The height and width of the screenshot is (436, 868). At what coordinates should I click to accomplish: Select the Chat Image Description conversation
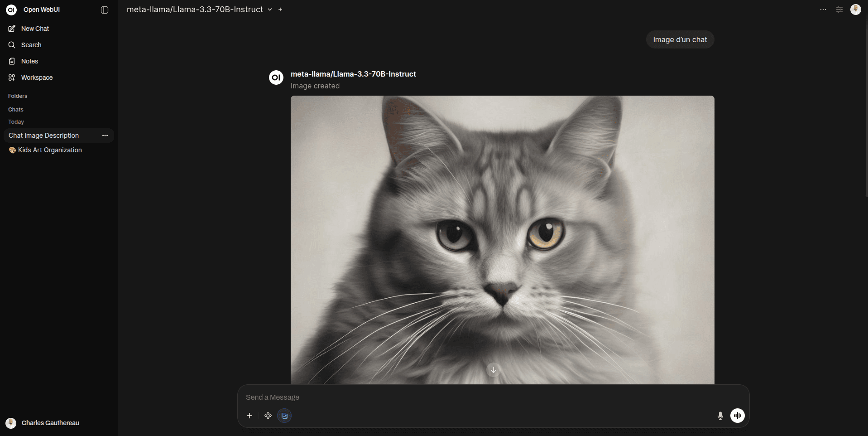coord(43,135)
